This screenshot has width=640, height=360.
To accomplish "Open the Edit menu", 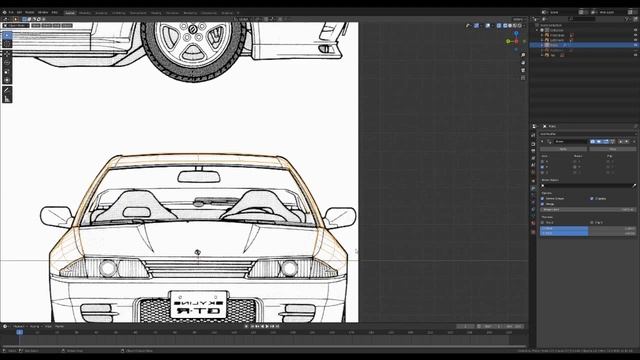I will click(x=19, y=12).
